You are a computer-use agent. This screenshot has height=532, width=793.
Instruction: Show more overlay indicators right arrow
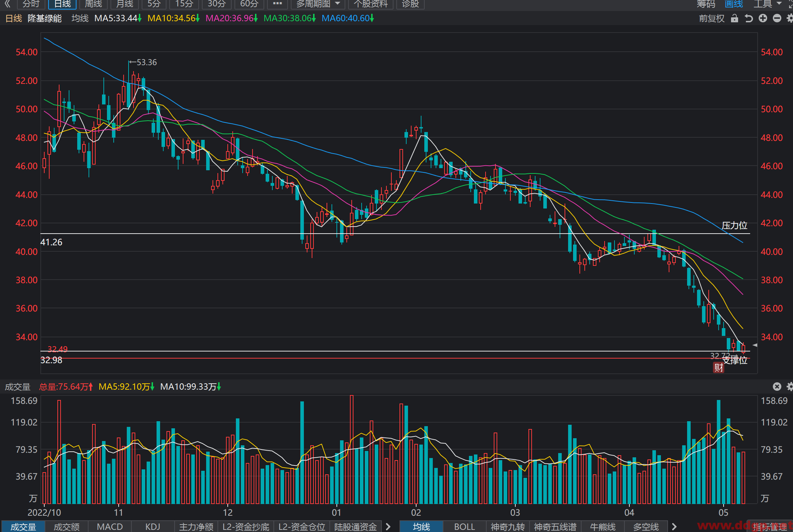[x=674, y=527]
